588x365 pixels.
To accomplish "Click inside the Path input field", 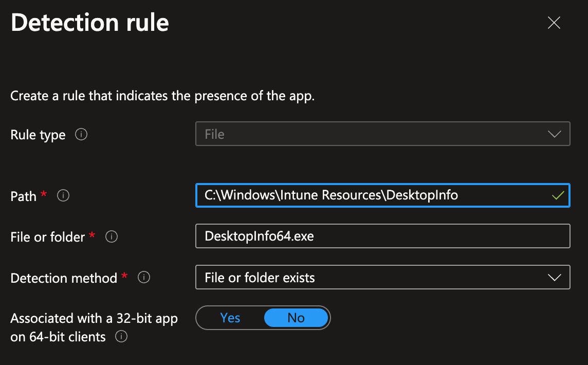I will (360, 195).
